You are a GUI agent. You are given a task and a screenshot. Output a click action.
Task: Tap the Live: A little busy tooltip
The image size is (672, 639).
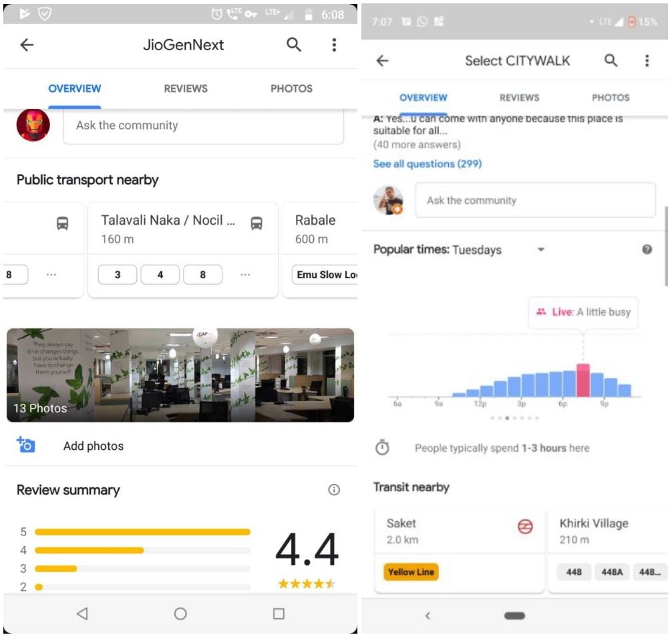[x=583, y=312]
